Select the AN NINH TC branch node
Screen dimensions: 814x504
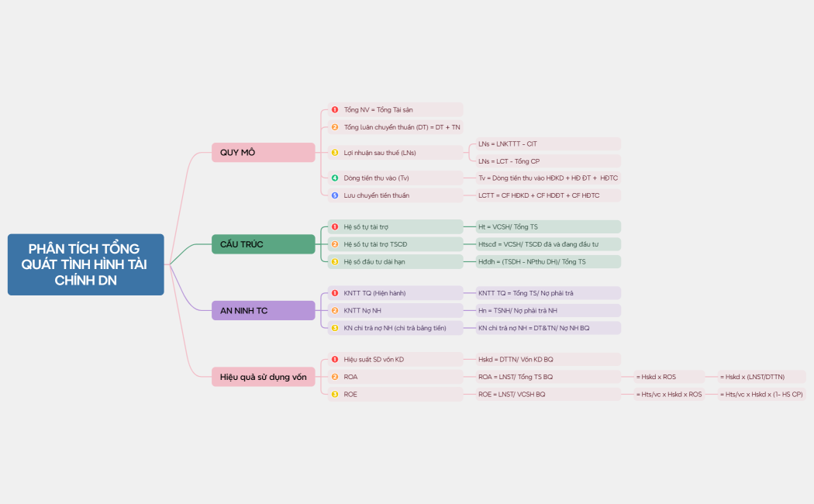[x=263, y=311]
